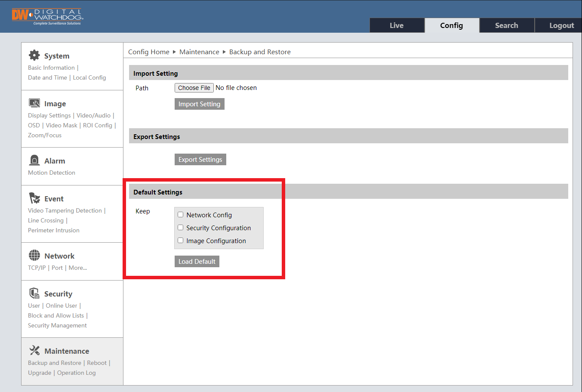Image resolution: width=582 pixels, height=392 pixels.
Task: Enable the Network Config checkbox
Action: pos(181,215)
